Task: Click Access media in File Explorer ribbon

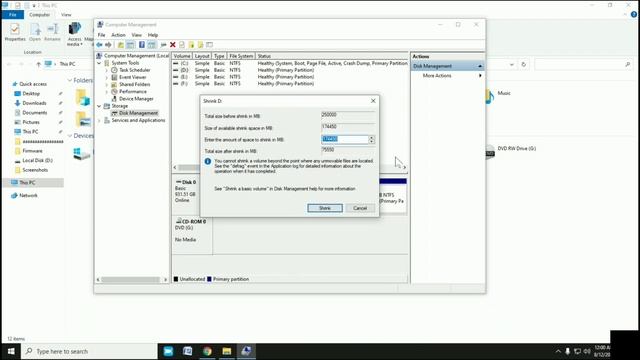Action: point(75,34)
